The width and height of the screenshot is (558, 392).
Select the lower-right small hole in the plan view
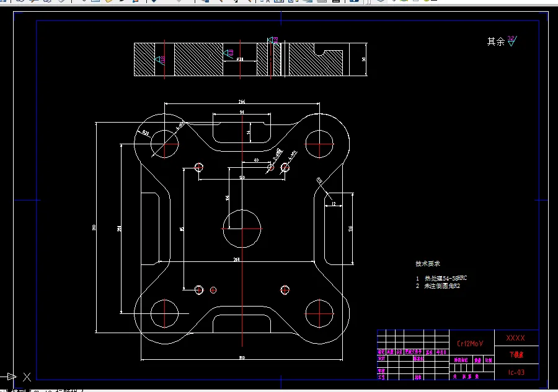[285, 290]
